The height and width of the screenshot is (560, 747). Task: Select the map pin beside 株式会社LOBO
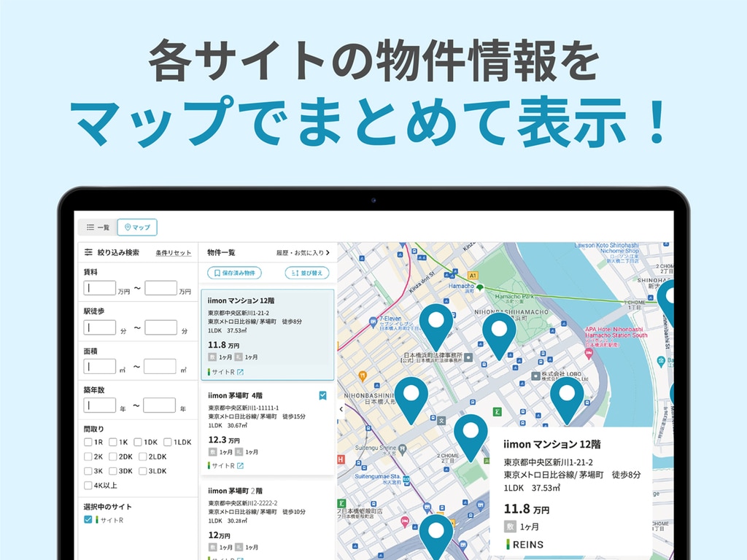click(566, 394)
